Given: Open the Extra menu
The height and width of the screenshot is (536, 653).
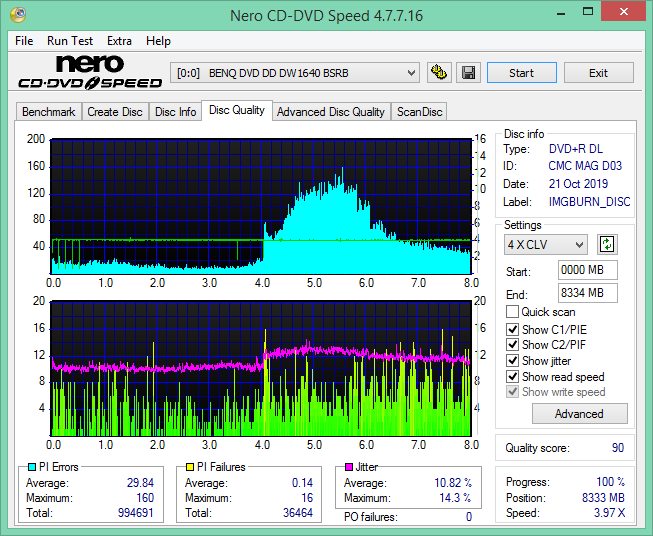Looking at the screenshot, I should [119, 41].
